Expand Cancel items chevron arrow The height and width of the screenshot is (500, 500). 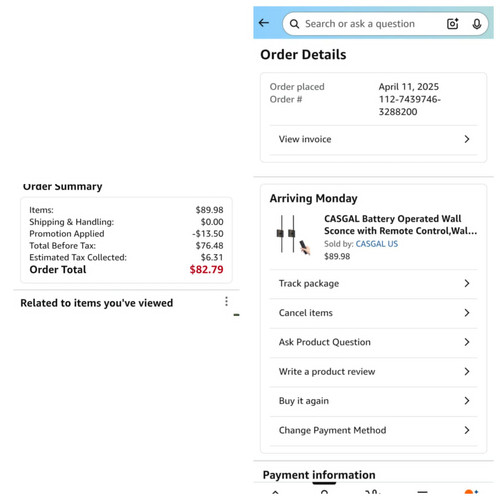point(467,313)
